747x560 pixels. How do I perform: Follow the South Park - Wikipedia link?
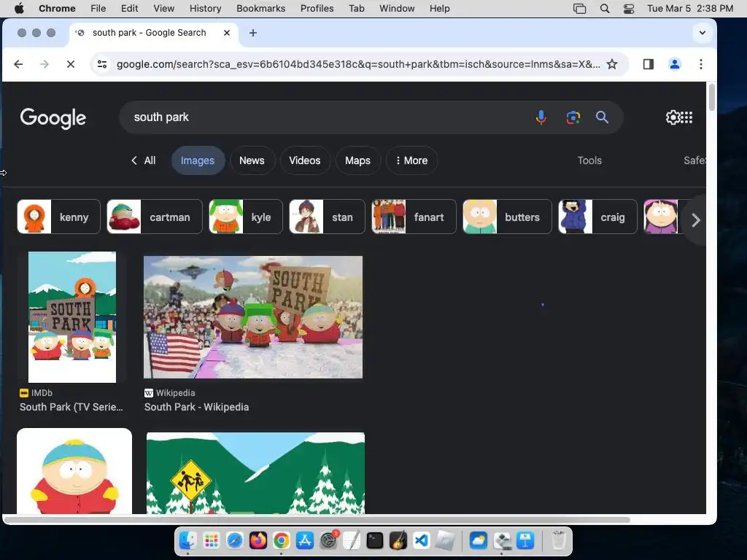click(x=197, y=407)
